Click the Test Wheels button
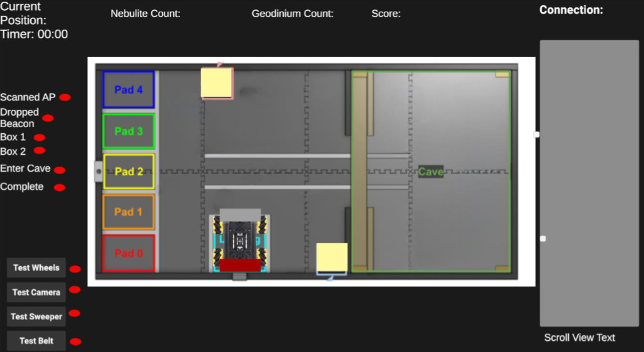Screen dimensions: 644x352 (36, 268)
